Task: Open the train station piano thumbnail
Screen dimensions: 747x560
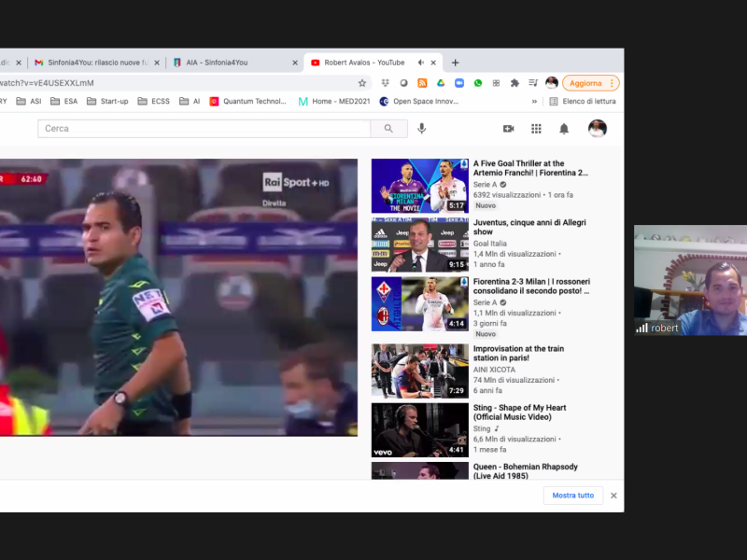Action: pyautogui.click(x=419, y=371)
